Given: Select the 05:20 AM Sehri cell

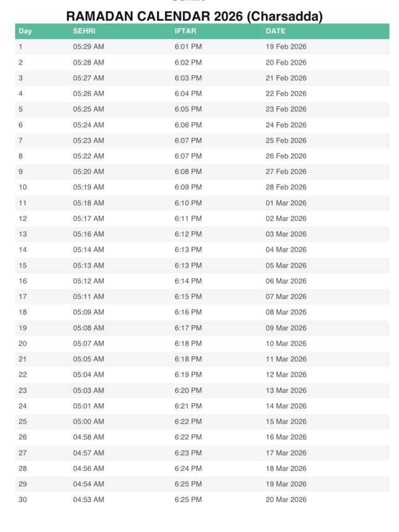Looking at the screenshot, I should click(88, 171).
